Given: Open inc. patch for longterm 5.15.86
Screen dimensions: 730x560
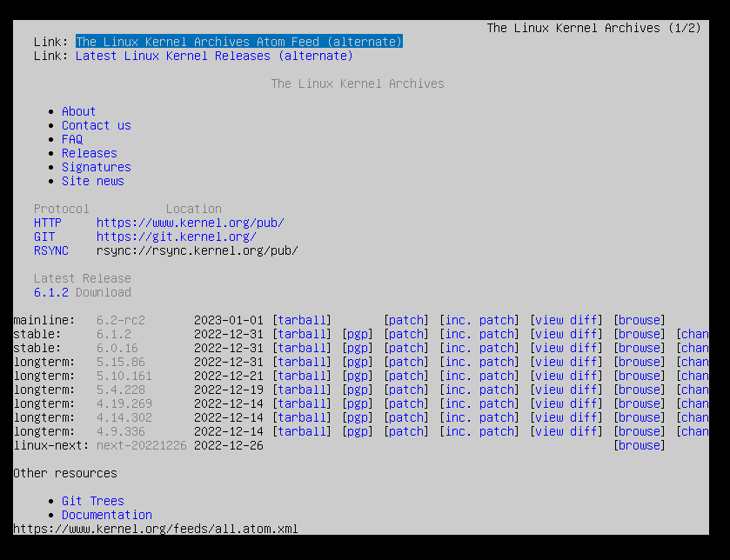Looking at the screenshot, I should pos(479,363).
